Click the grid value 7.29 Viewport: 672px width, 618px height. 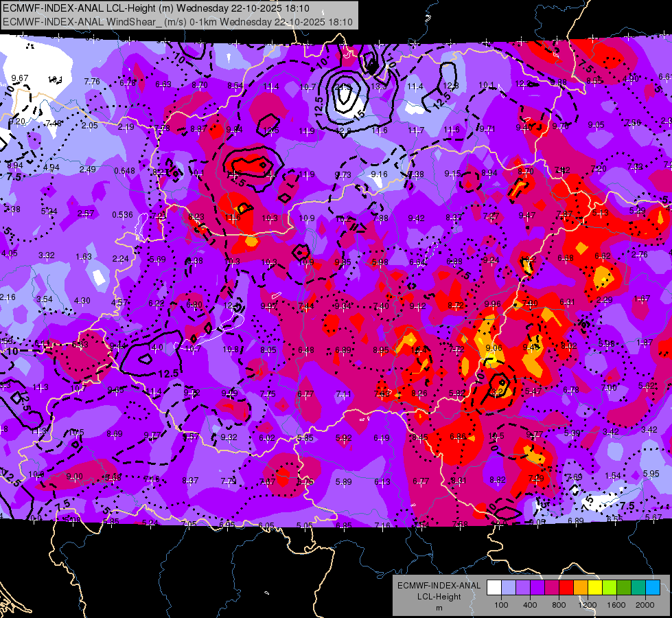[536, 478]
